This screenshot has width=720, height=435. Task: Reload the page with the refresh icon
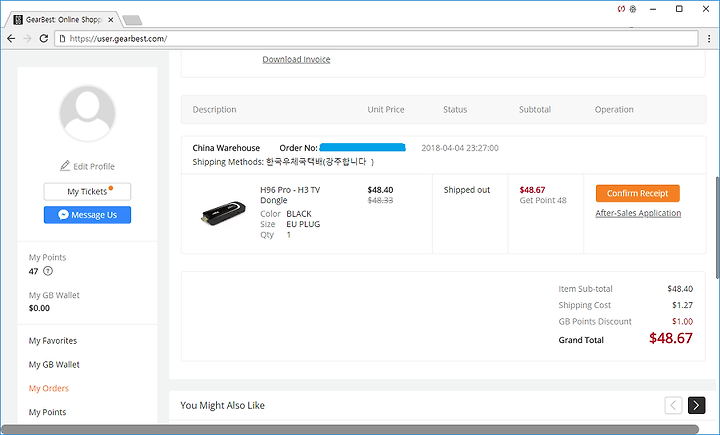44,39
